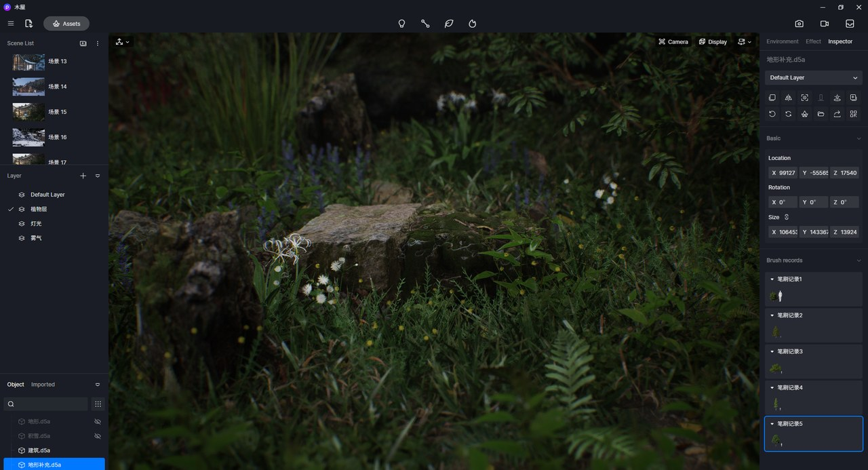
Task: Click the duplicate object icon
Action: click(x=772, y=98)
